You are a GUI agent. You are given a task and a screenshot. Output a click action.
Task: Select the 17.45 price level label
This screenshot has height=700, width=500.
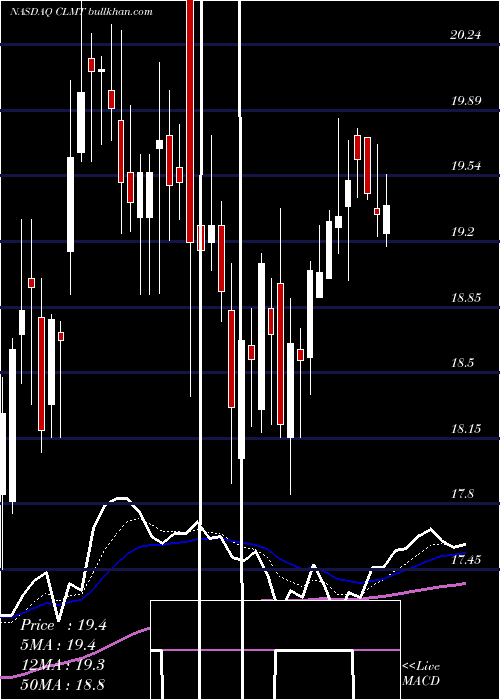[466, 560]
